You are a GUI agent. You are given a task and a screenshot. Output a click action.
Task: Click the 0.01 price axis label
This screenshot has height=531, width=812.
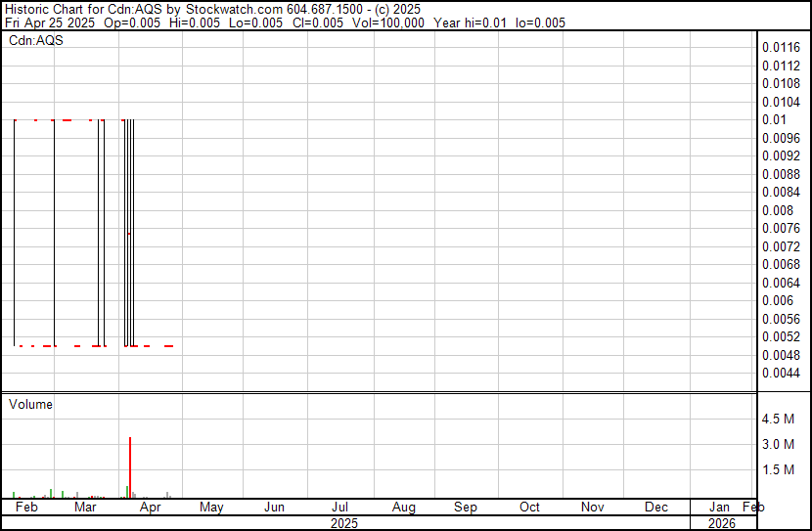pyautogui.click(x=774, y=120)
